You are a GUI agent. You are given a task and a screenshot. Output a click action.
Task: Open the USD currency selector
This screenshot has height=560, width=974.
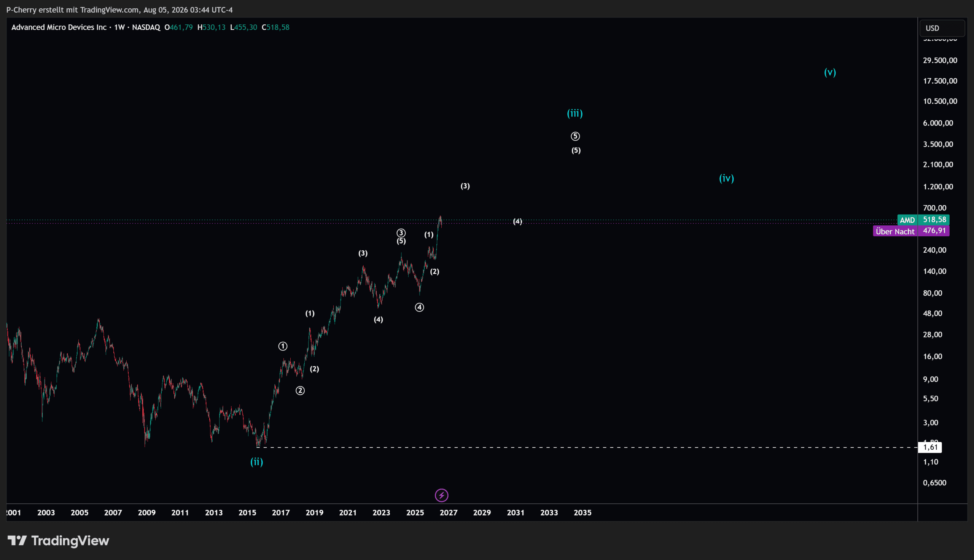coord(942,28)
